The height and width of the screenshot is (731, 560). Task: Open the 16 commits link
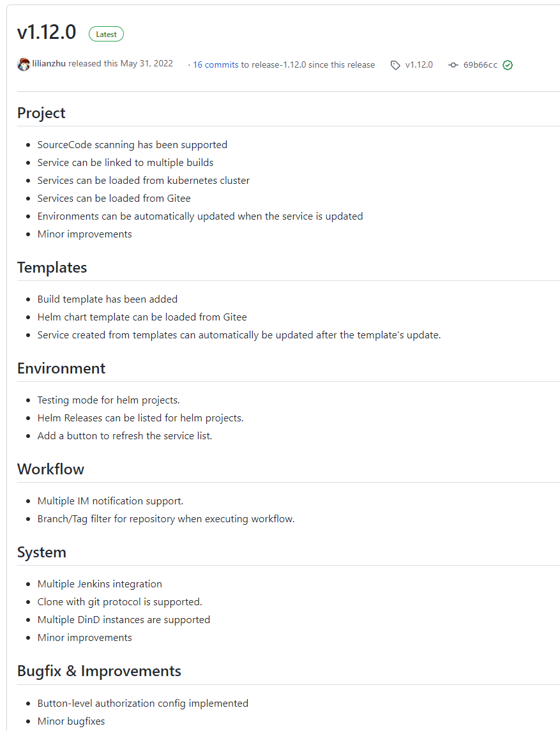216,64
